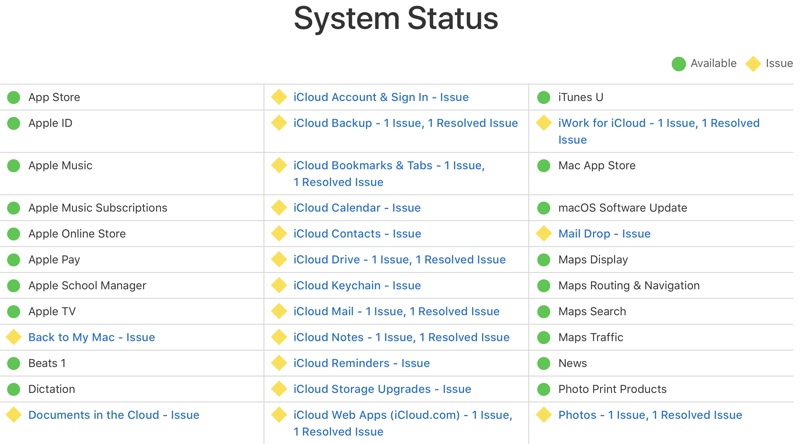
Task: Click the green Available legend icon
Action: (679, 63)
